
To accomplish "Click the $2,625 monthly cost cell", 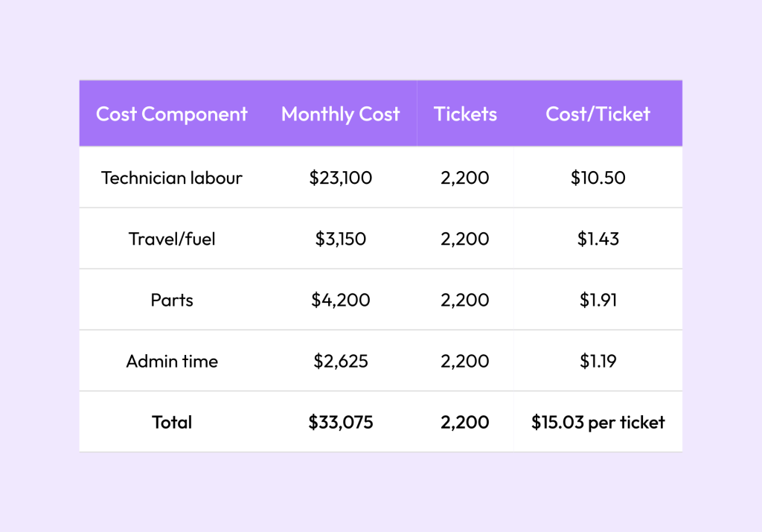I will pyautogui.click(x=341, y=361).
